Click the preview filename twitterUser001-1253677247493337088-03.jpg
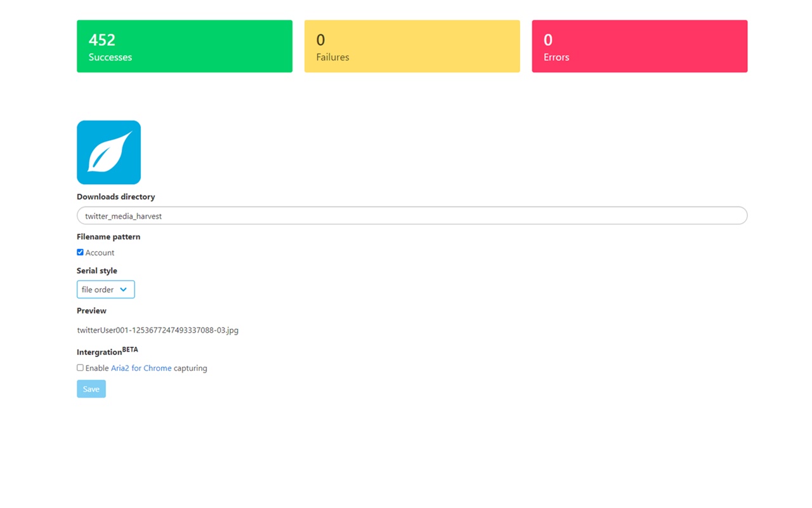 158,330
